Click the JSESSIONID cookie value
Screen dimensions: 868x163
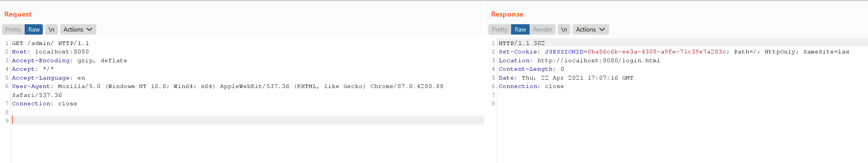pos(657,52)
